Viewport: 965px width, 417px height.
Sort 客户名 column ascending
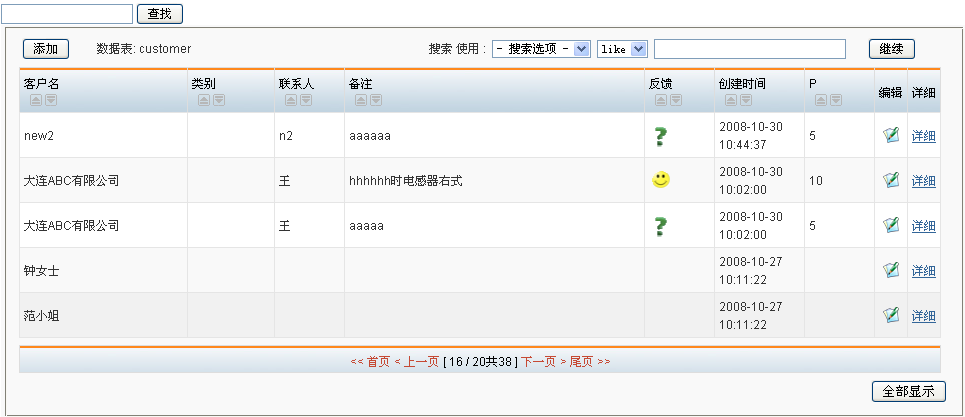point(36,100)
